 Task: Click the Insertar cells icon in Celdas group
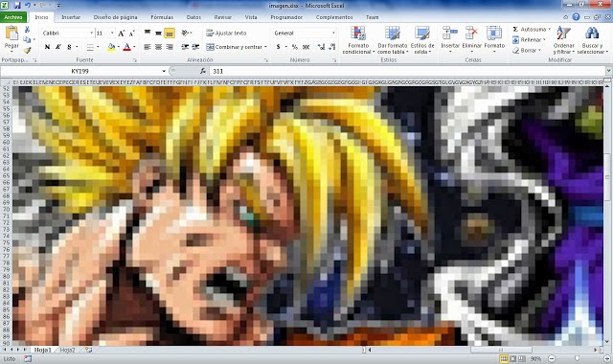(450, 34)
